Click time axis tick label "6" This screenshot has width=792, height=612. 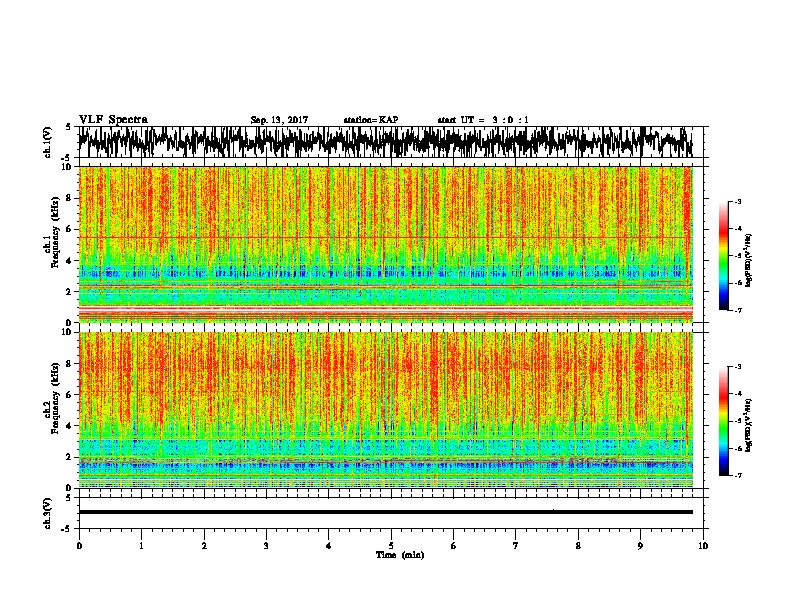click(454, 546)
